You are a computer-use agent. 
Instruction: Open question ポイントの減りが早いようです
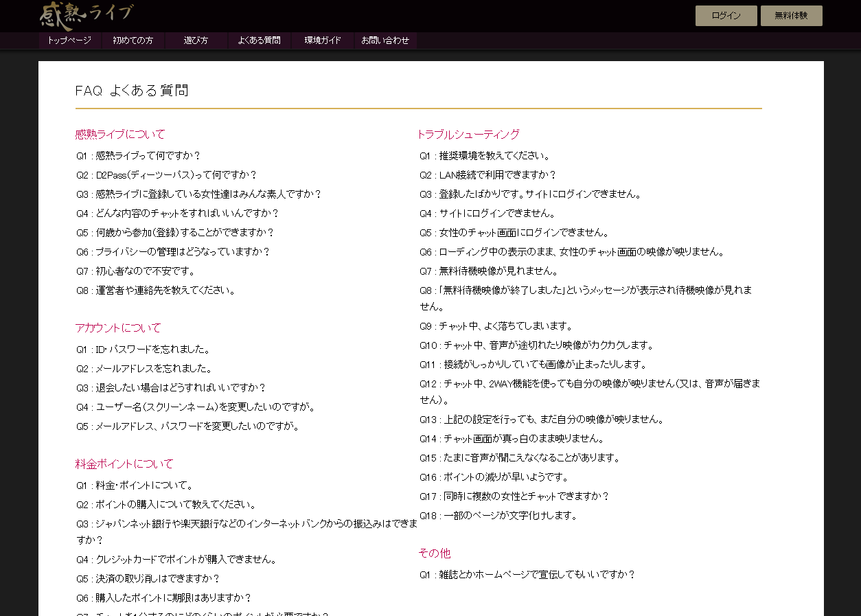click(494, 477)
